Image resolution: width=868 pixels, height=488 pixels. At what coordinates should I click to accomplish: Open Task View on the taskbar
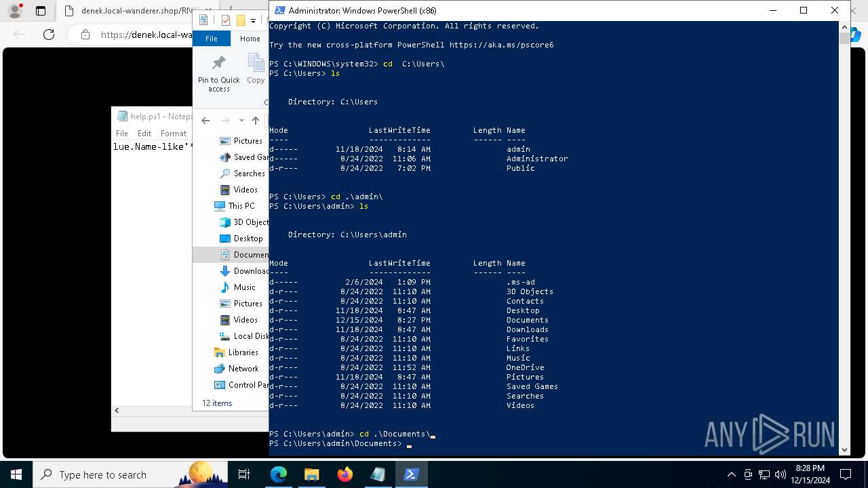(x=244, y=474)
